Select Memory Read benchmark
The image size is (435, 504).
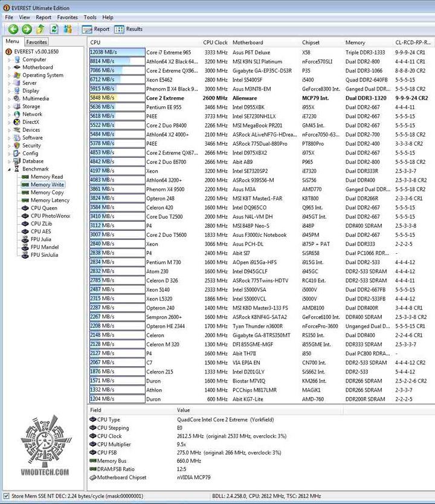click(x=47, y=177)
